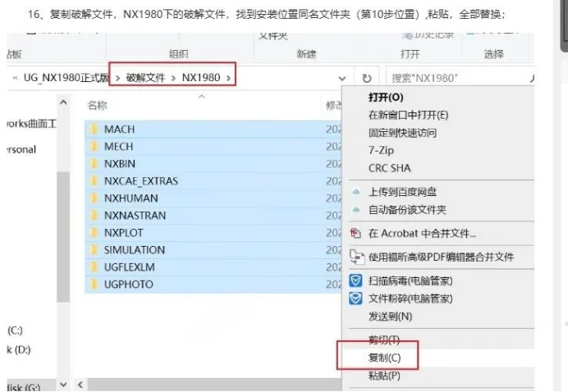Choose 使用福昕高级PDF编辑器合并文件
The height and width of the screenshot is (392, 568).
pos(441,257)
